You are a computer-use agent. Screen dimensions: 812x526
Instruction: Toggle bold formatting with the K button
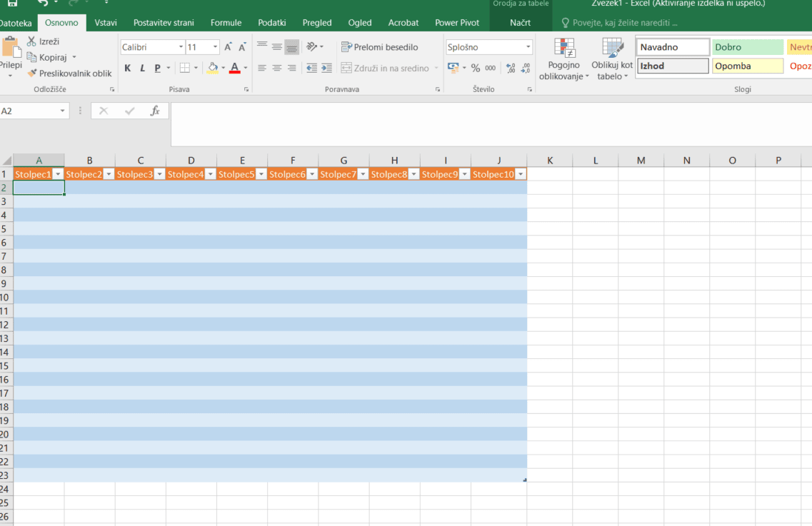(128, 69)
